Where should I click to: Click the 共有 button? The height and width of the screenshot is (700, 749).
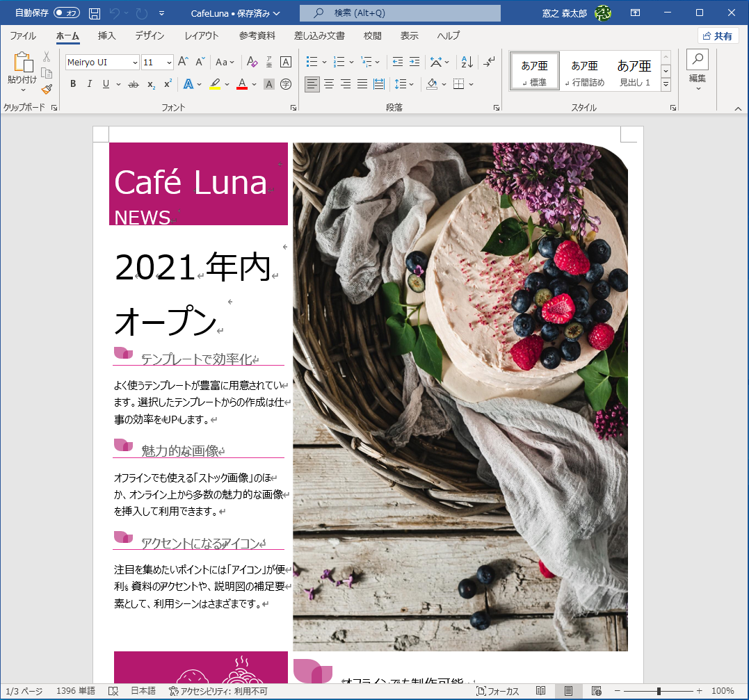[718, 35]
